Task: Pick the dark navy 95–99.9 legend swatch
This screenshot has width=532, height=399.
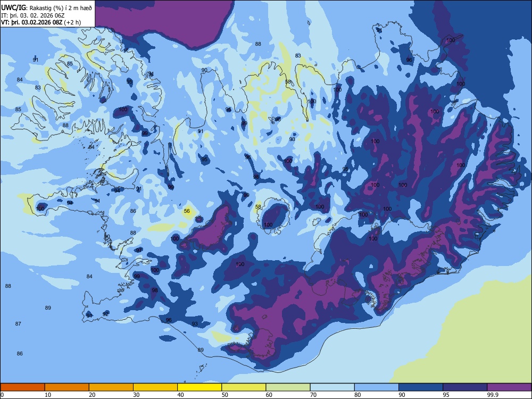Action: (465, 387)
